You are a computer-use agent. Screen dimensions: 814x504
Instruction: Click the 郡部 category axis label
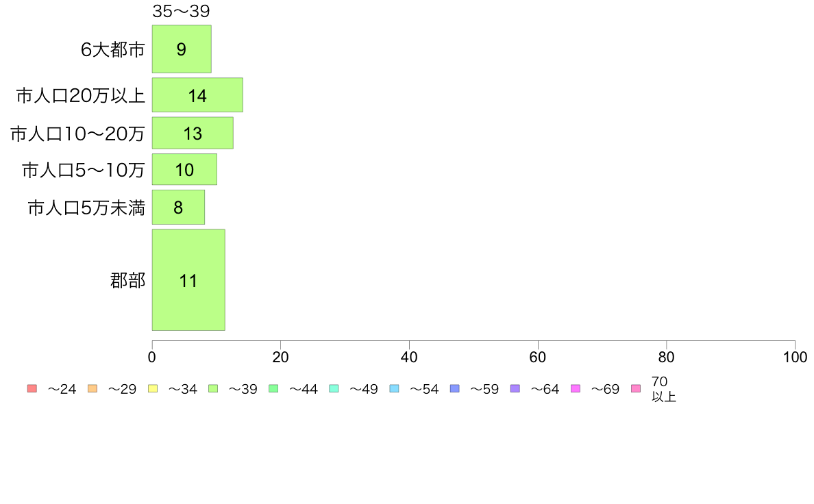click(x=127, y=280)
